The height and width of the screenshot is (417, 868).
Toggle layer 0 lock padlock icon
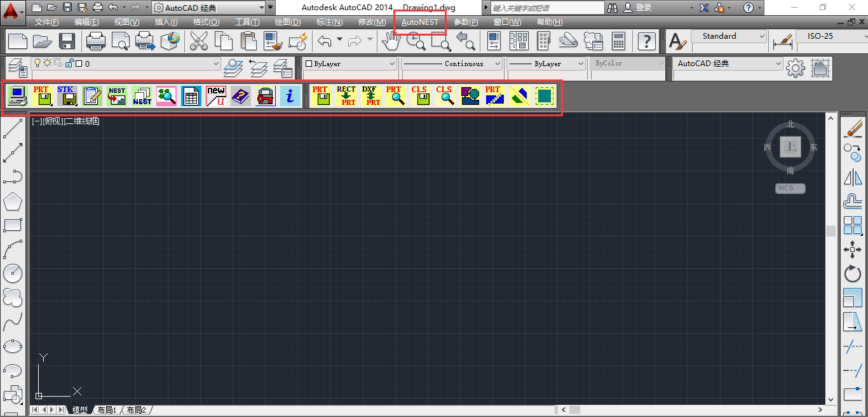[x=69, y=64]
